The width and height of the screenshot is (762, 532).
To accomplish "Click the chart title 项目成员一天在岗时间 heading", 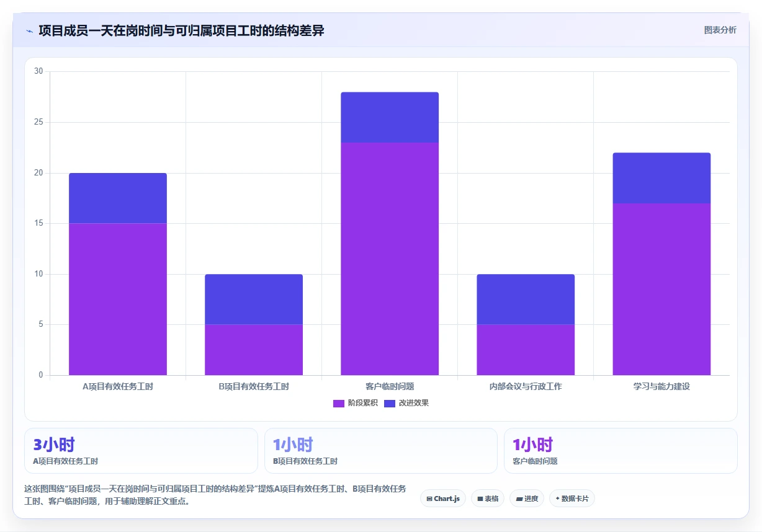I will click(x=181, y=30).
